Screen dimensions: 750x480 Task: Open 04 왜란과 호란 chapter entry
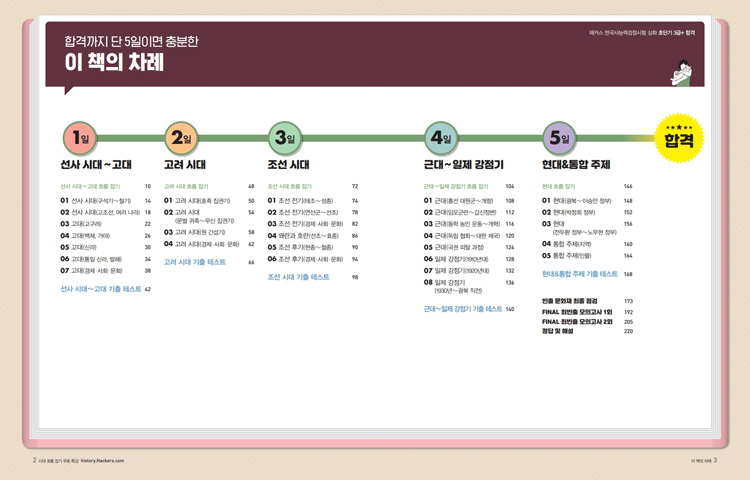point(304,235)
